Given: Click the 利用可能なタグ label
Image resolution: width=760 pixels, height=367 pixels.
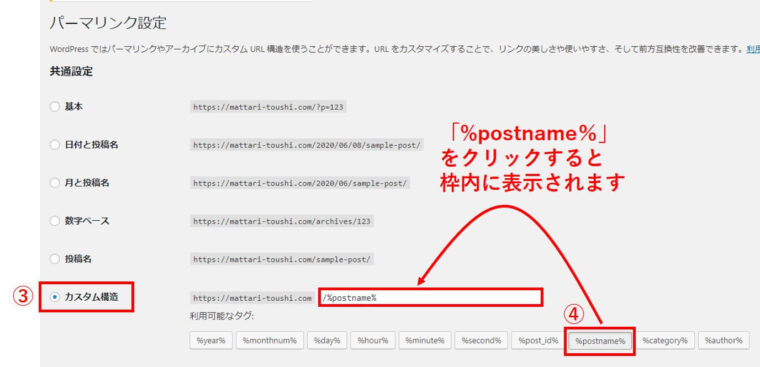Looking at the screenshot, I should (x=222, y=317).
